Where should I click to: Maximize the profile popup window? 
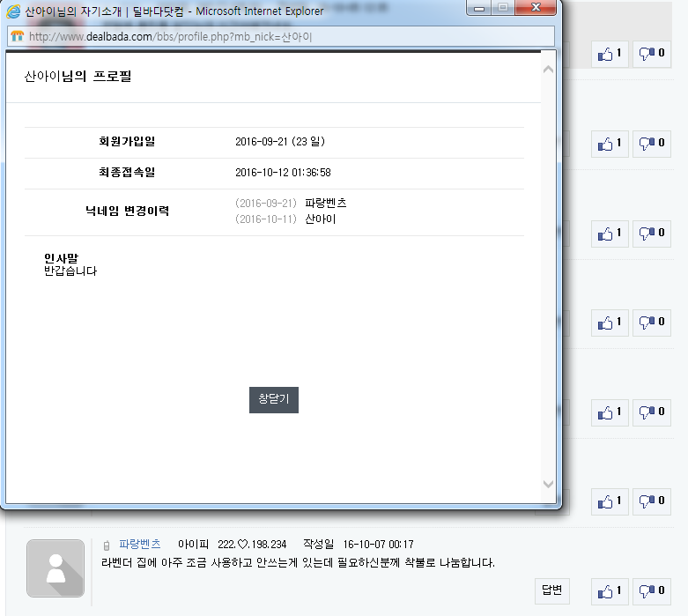tap(502, 9)
